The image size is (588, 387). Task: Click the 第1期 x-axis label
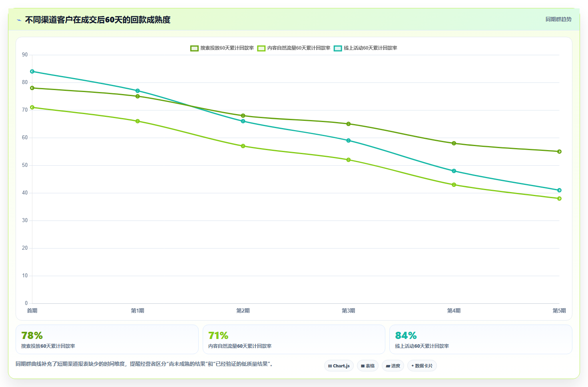click(x=138, y=311)
